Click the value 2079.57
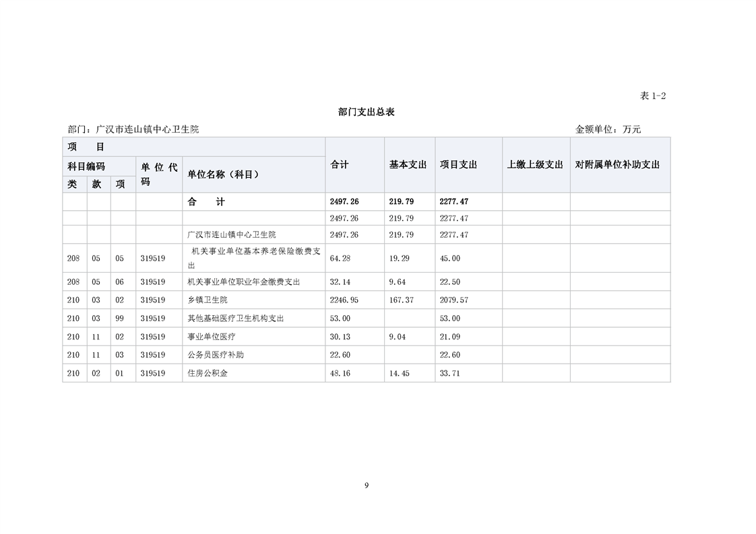Viewport: 756px width, 534px height. pos(453,300)
